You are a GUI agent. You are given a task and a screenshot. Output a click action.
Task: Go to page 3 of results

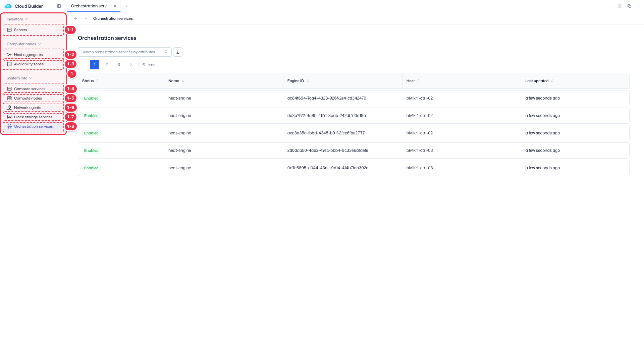click(119, 65)
